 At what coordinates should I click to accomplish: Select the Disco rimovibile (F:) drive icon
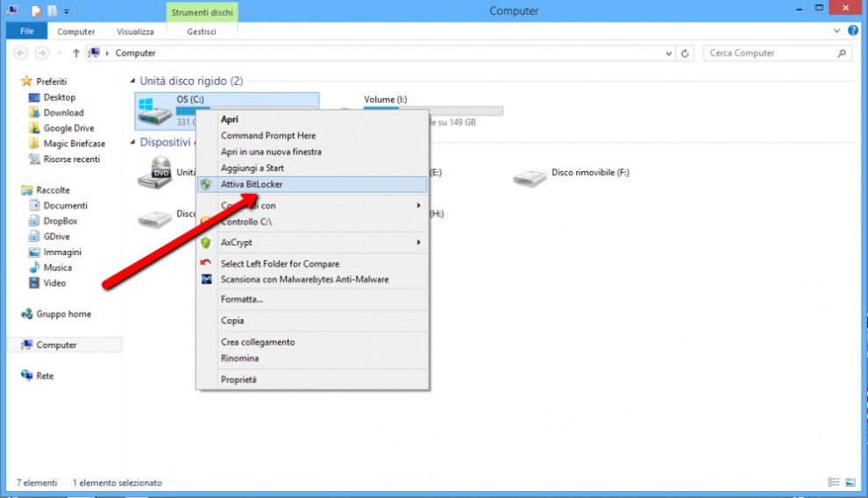530,178
